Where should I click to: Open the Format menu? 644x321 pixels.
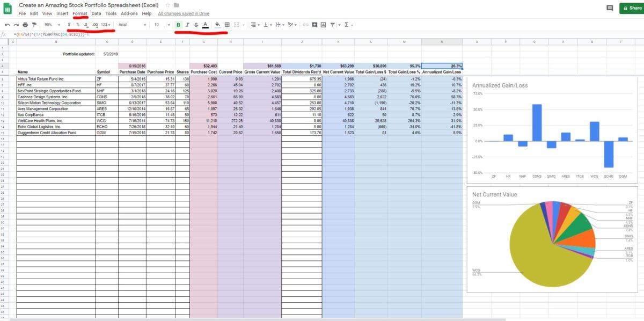click(79, 13)
